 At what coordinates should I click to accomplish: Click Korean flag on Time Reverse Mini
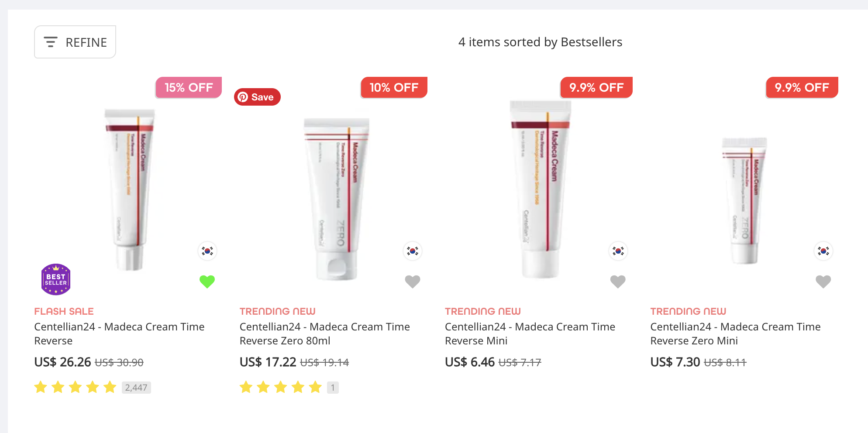click(618, 251)
